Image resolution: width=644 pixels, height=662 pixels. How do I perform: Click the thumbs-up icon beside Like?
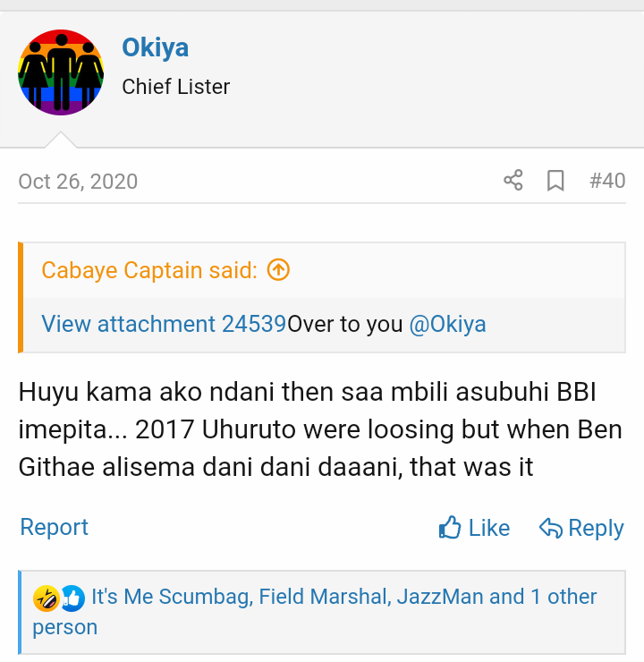(x=449, y=527)
